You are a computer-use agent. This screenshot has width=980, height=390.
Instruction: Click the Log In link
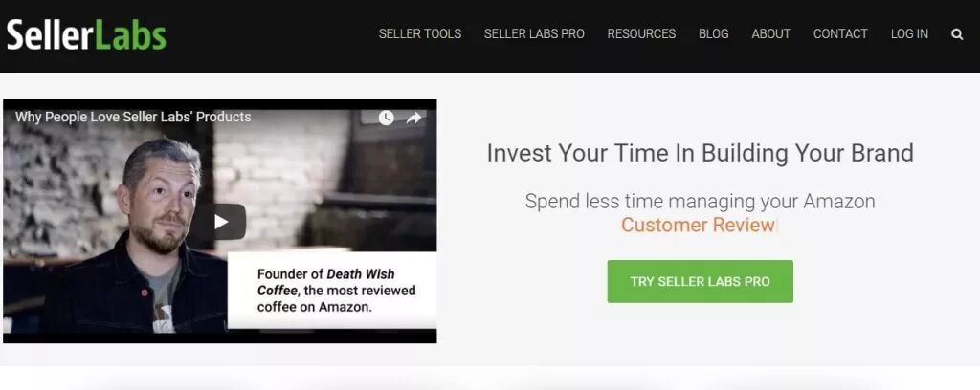[x=909, y=33]
